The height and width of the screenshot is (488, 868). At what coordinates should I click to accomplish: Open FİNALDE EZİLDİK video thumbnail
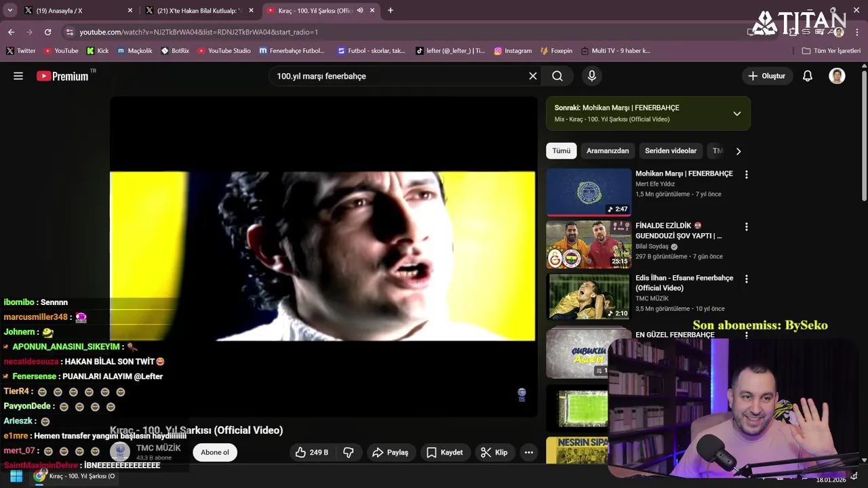tap(589, 244)
